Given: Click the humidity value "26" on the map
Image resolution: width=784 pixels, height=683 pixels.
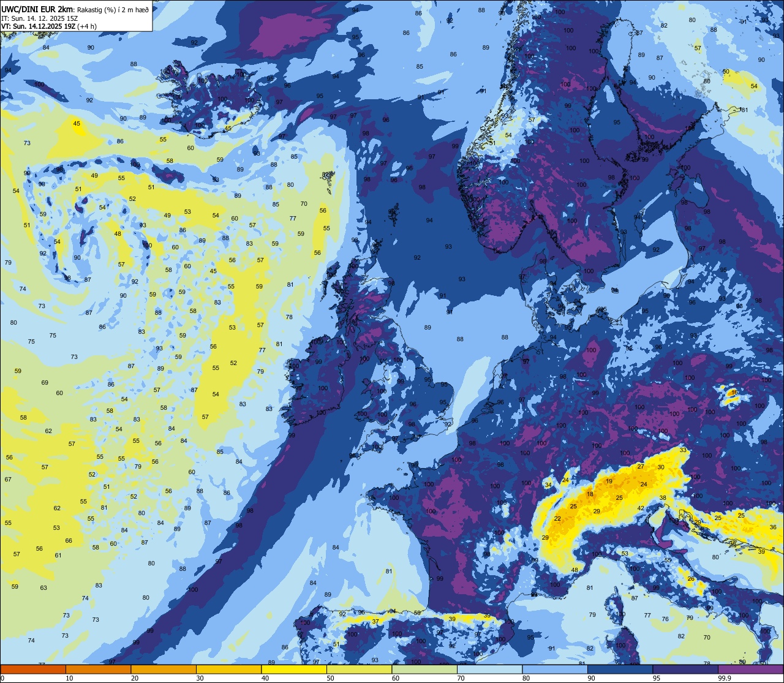Looking at the screenshot, I should point(691,579).
